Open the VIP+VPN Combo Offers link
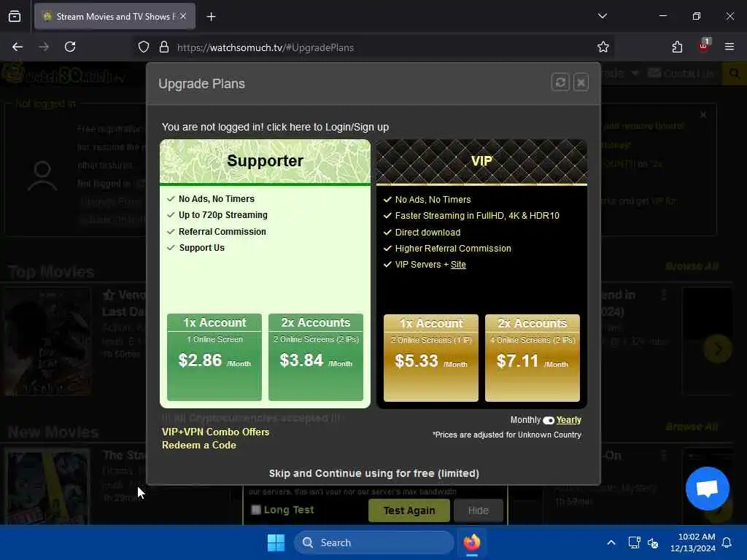The image size is (747, 560). [215, 432]
